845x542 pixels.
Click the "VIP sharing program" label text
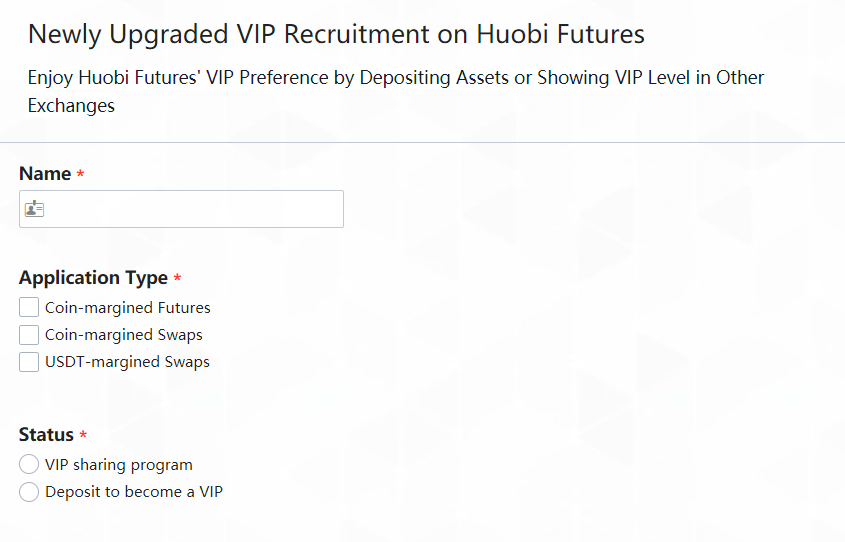(x=118, y=465)
